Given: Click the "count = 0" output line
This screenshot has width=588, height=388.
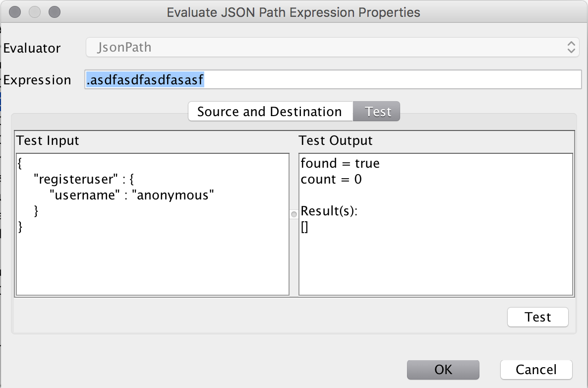Looking at the screenshot, I should [x=331, y=179].
